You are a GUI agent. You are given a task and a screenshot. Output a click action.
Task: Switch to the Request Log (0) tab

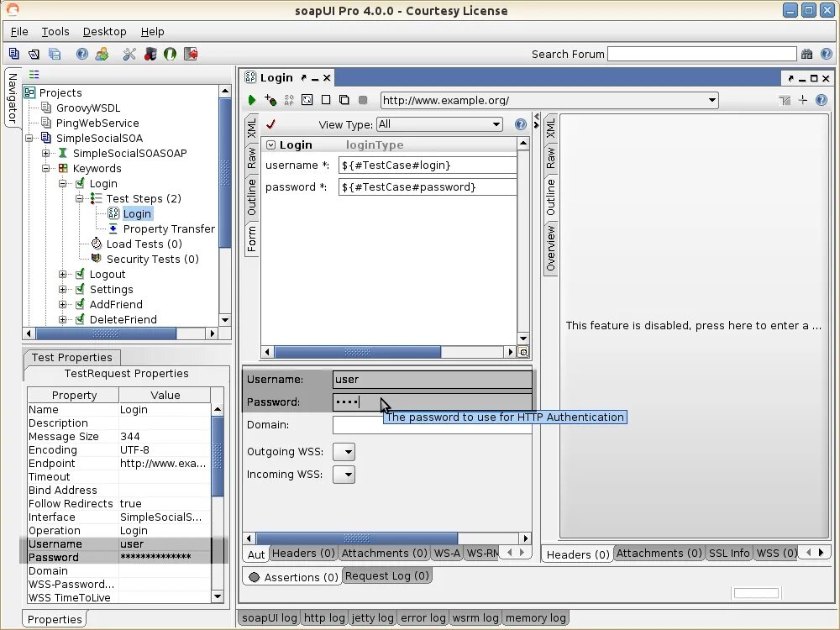[386, 576]
